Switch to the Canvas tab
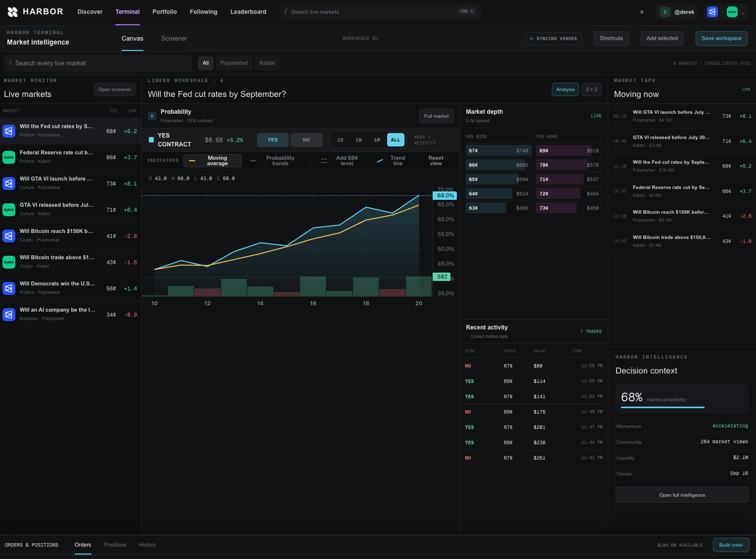This screenshot has height=559, width=756. point(133,39)
